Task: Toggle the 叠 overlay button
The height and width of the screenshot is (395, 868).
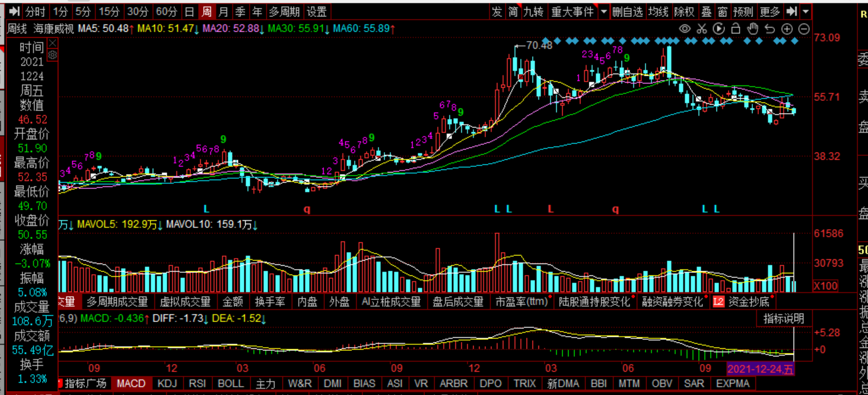Action: pyautogui.click(x=706, y=11)
